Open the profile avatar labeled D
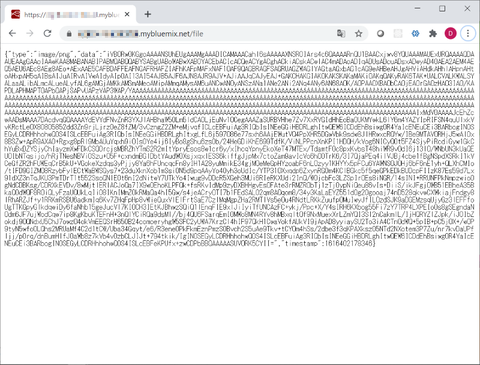Screen dimensions: 480x365 (x=450, y=34)
